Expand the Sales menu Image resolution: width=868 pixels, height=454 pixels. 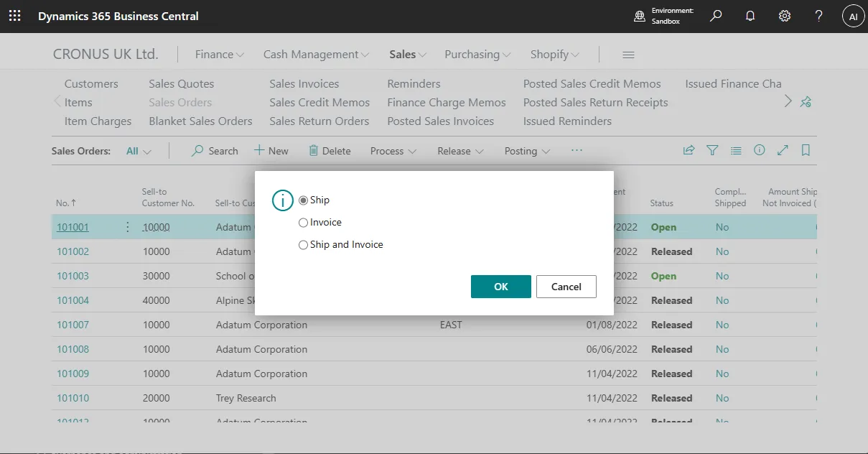(x=408, y=55)
